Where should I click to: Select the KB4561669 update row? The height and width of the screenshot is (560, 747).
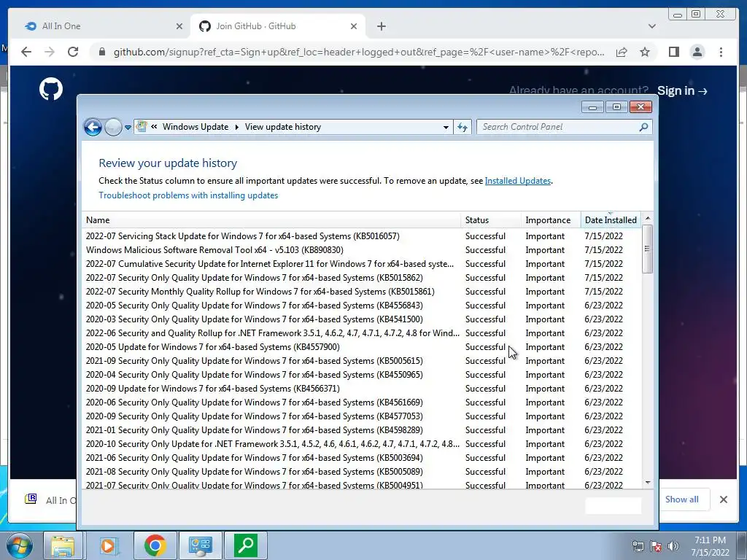coord(361,402)
